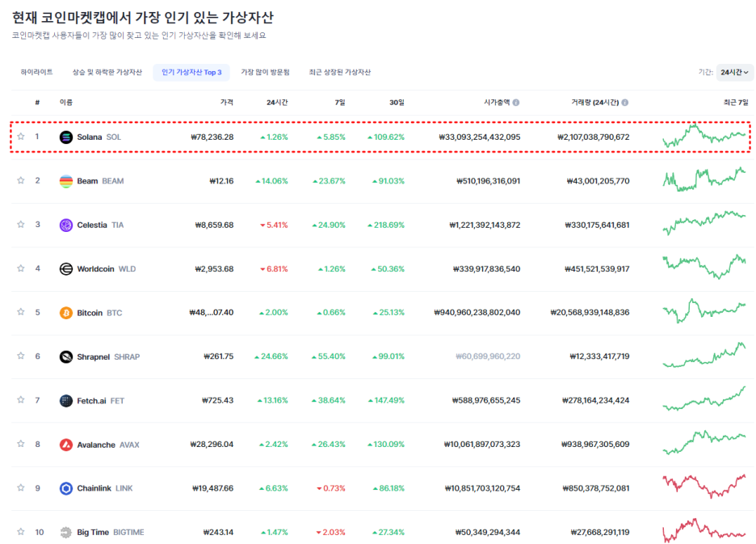Sort by the # rank column

point(37,103)
